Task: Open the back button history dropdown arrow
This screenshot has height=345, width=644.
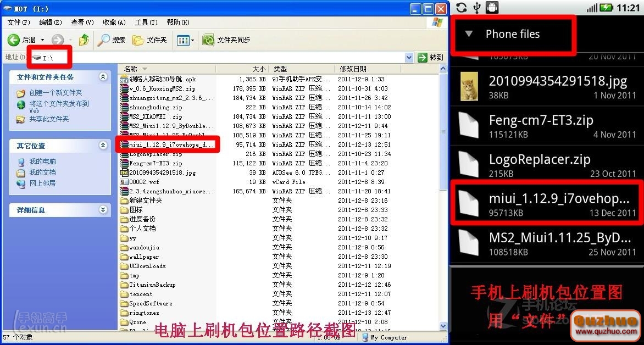Action: click(x=42, y=40)
